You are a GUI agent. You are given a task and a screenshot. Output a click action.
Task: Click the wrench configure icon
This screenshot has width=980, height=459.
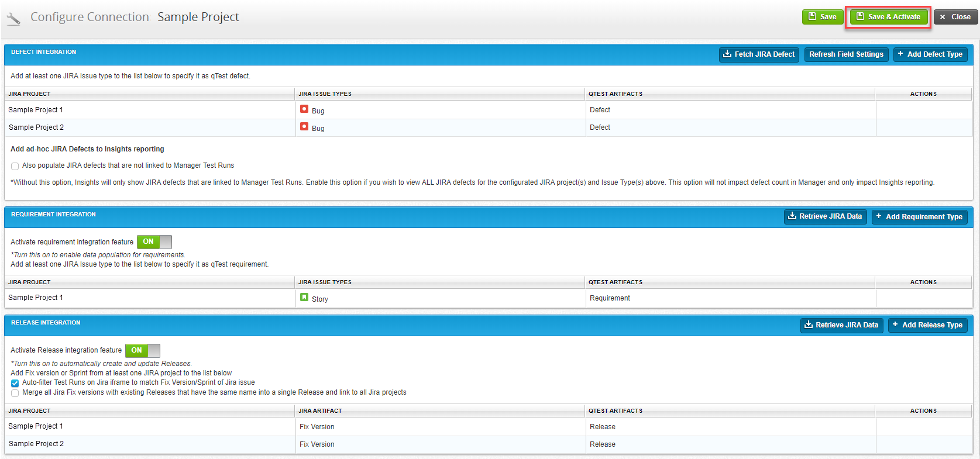[x=13, y=19]
